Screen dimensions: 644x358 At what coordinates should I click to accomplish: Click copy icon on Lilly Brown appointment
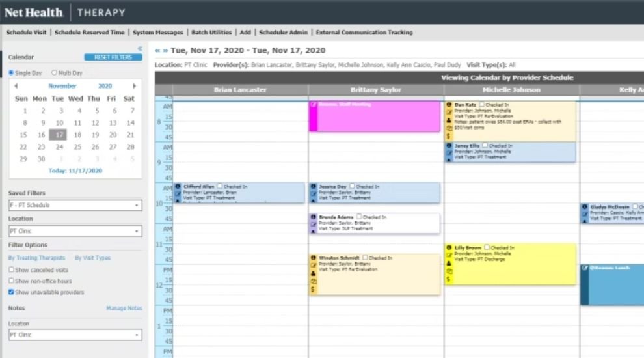click(449, 271)
